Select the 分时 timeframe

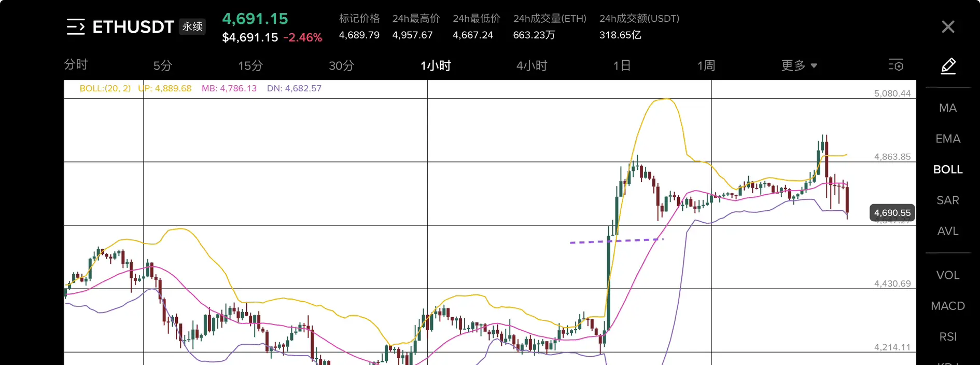pos(76,64)
